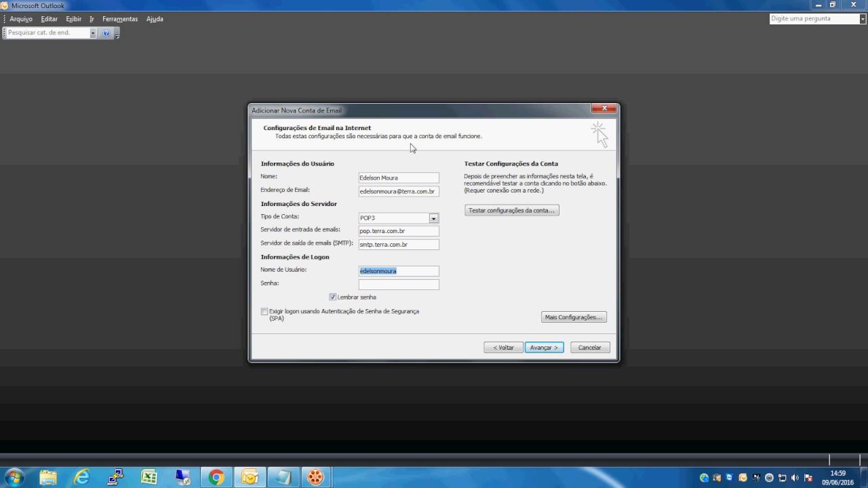Open the Ferramentas menu
The height and width of the screenshot is (488, 868).
(x=120, y=19)
